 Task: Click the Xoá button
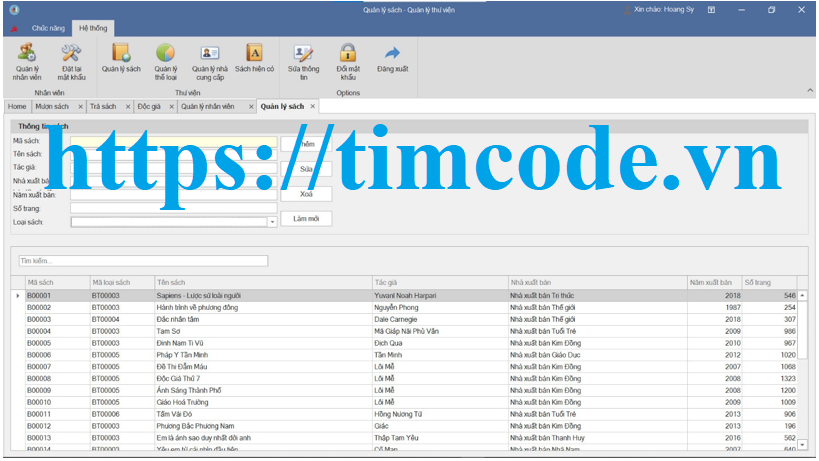tap(306, 194)
